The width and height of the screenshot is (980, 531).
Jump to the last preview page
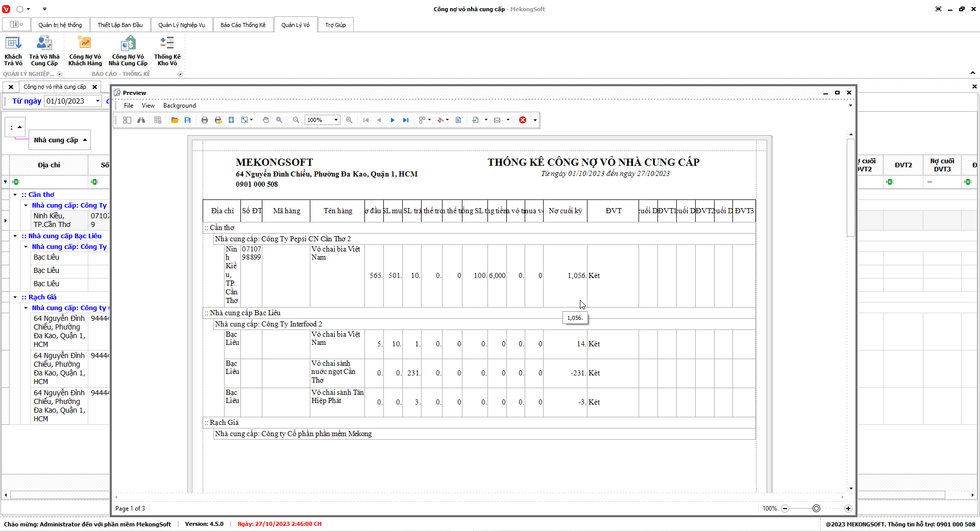[406, 120]
